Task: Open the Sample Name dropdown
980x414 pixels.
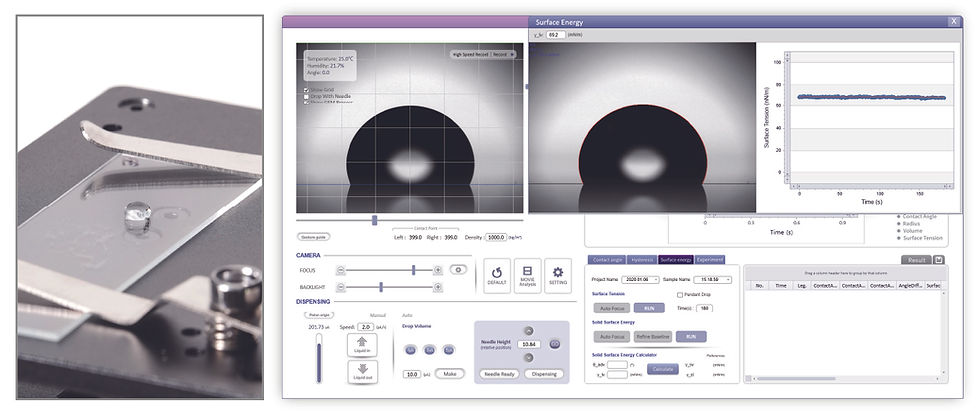Action: [712, 280]
